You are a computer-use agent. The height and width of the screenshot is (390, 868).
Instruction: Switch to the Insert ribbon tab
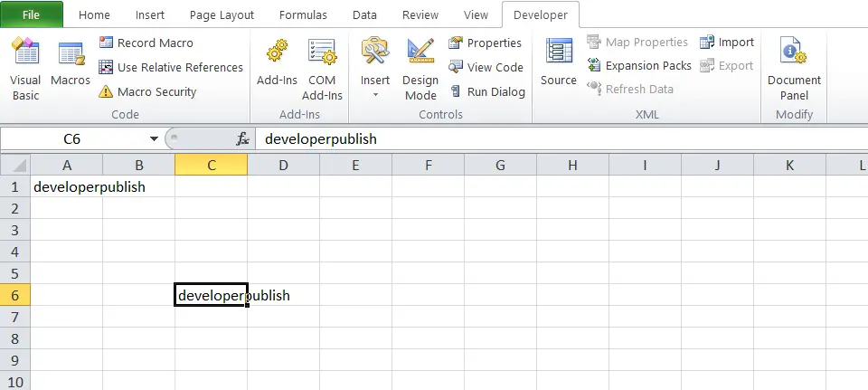(x=149, y=15)
